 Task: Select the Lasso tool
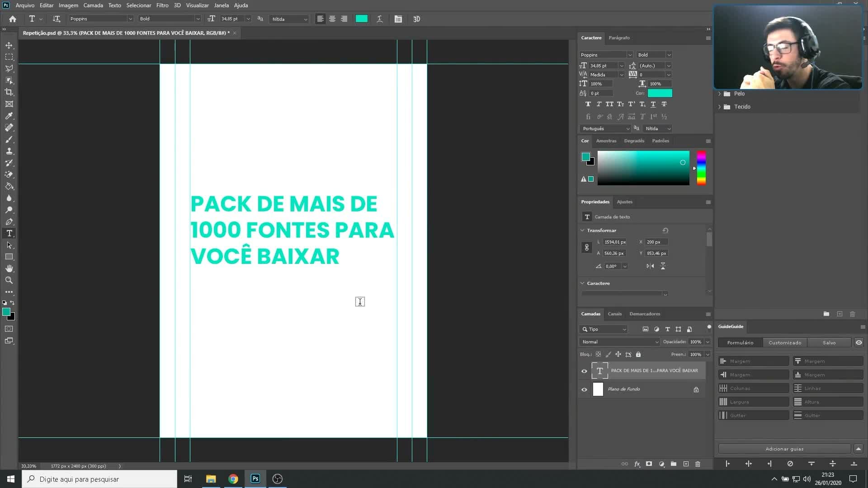tap(9, 69)
